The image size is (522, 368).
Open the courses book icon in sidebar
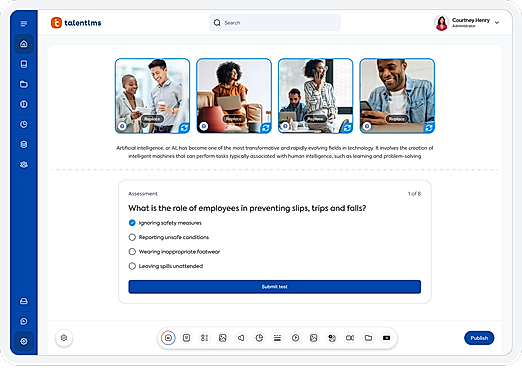pos(24,64)
